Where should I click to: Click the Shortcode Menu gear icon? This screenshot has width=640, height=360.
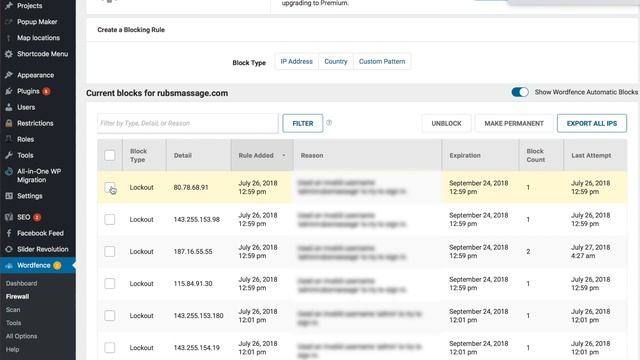tap(9, 54)
